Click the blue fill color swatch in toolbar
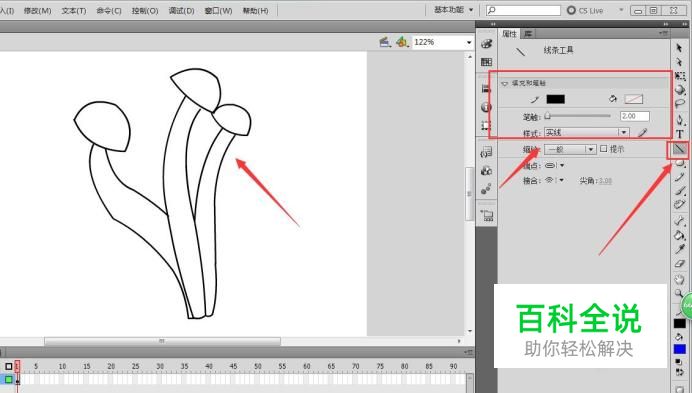Viewport: 692px width, 393px height. [x=680, y=349]
